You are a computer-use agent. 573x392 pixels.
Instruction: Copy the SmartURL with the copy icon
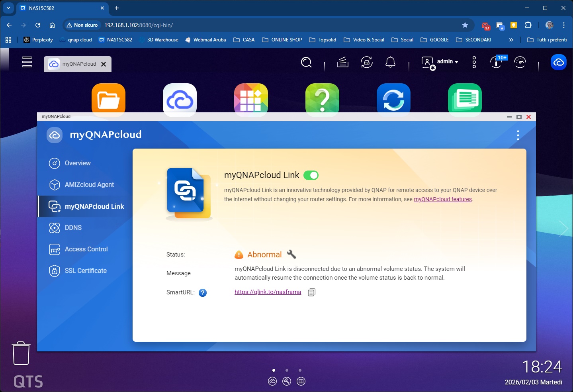(x=311, y=292)
